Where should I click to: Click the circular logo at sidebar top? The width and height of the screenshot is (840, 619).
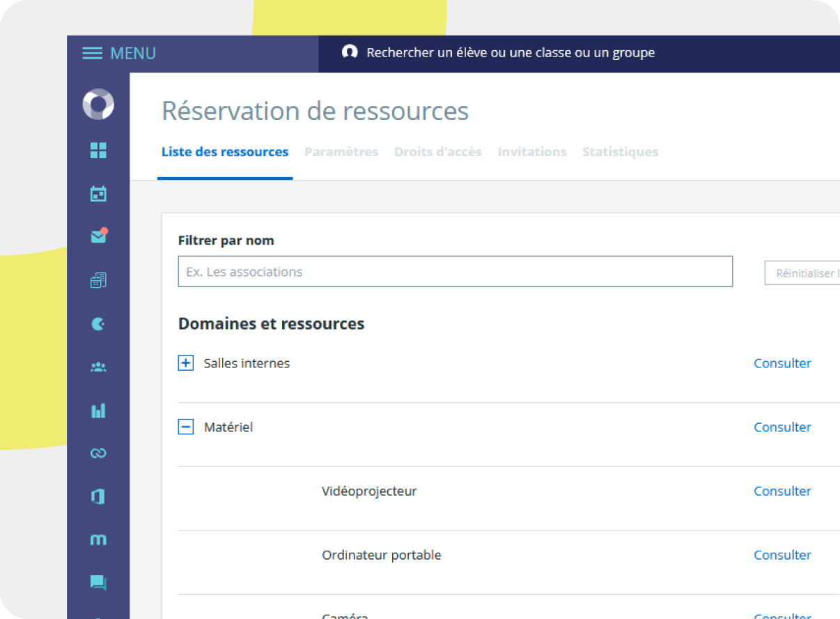coord(98,105)
